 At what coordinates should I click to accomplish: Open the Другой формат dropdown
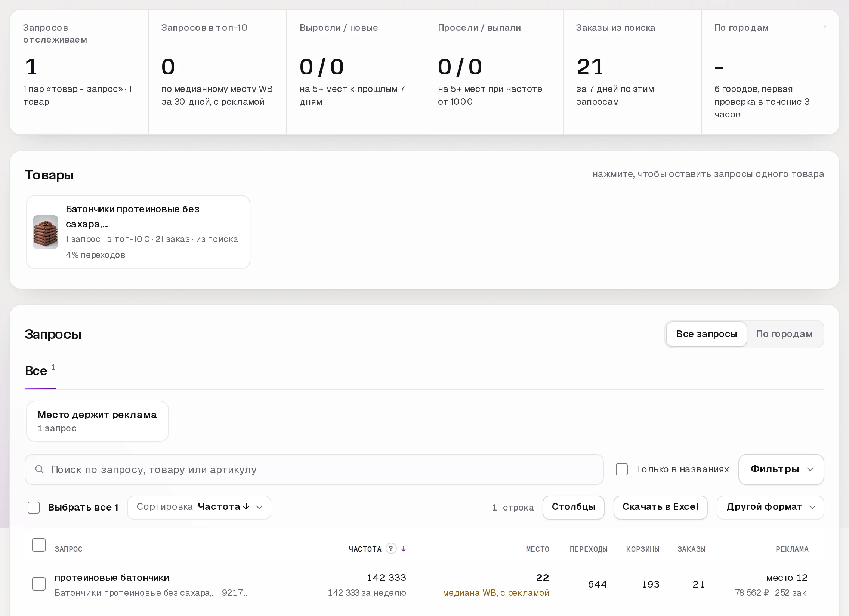tap(771, 507)
